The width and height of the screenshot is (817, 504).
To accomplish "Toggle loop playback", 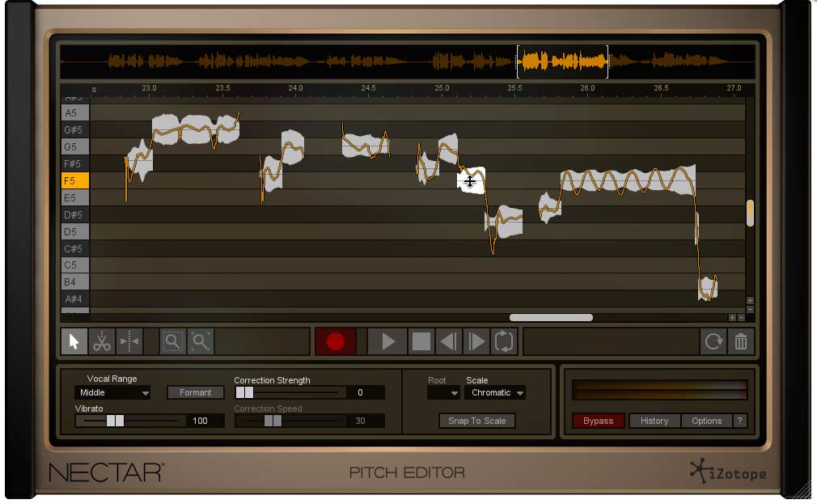I will (504, 341).
